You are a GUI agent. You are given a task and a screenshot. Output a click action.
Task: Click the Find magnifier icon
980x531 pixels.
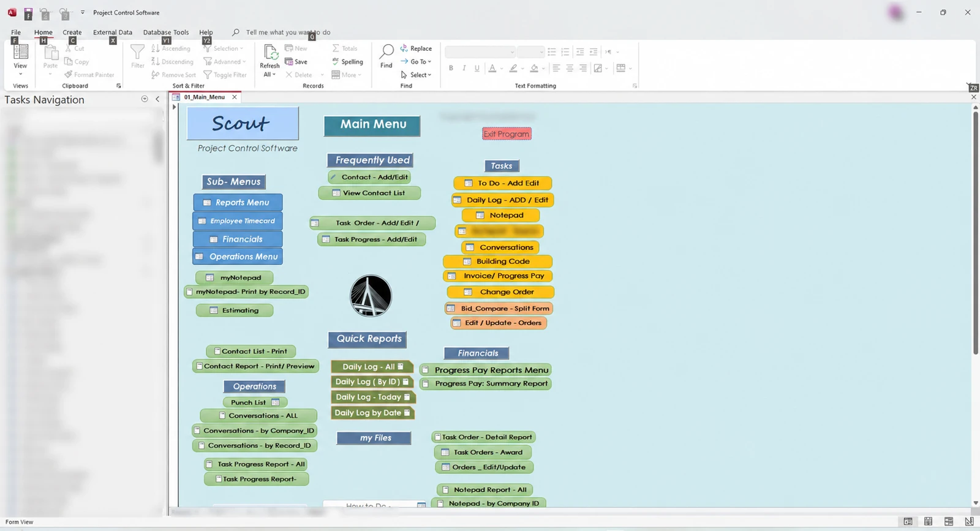386,53
